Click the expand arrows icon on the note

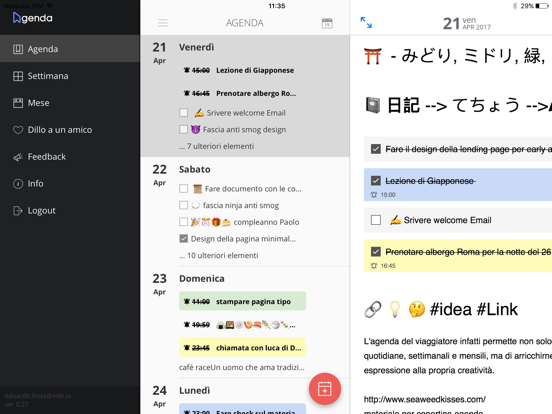(x=366, y=23)
